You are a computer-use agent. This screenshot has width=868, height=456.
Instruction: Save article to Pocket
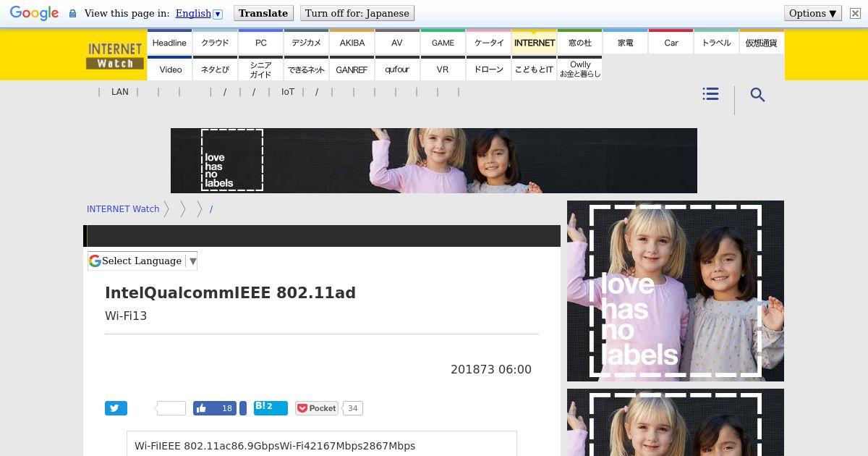click(317, 408)
